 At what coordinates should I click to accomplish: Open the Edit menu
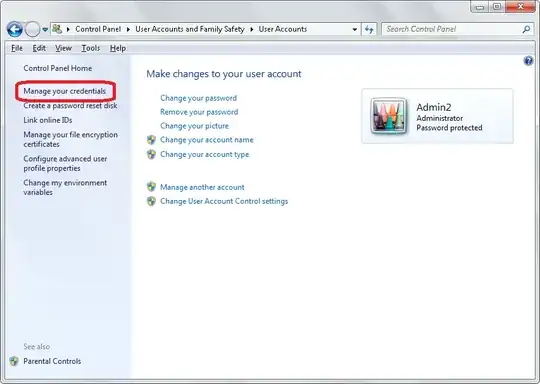39,48
